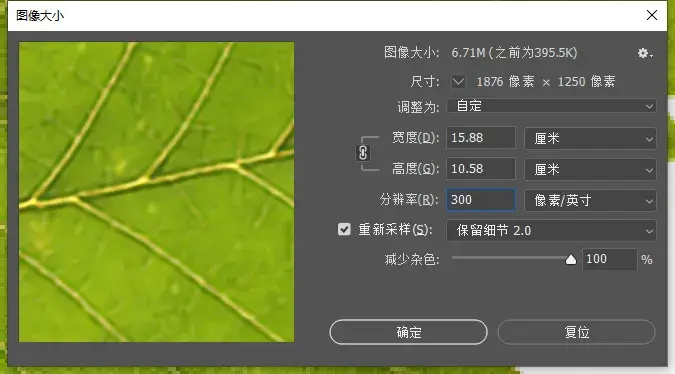Change the 高度 unit dropdown 厘米
This screenshot has height=374, width=675.
[x=590, y=170]
